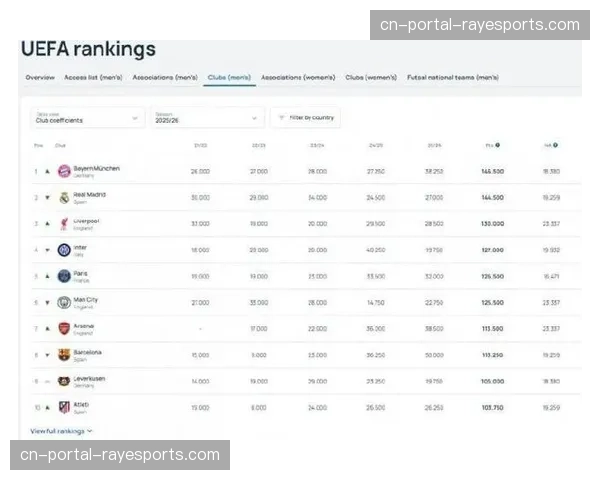This screenshot has height=480, width=600.
Task: Click Bayern's total points 146.500
Action: pos(492,171)
